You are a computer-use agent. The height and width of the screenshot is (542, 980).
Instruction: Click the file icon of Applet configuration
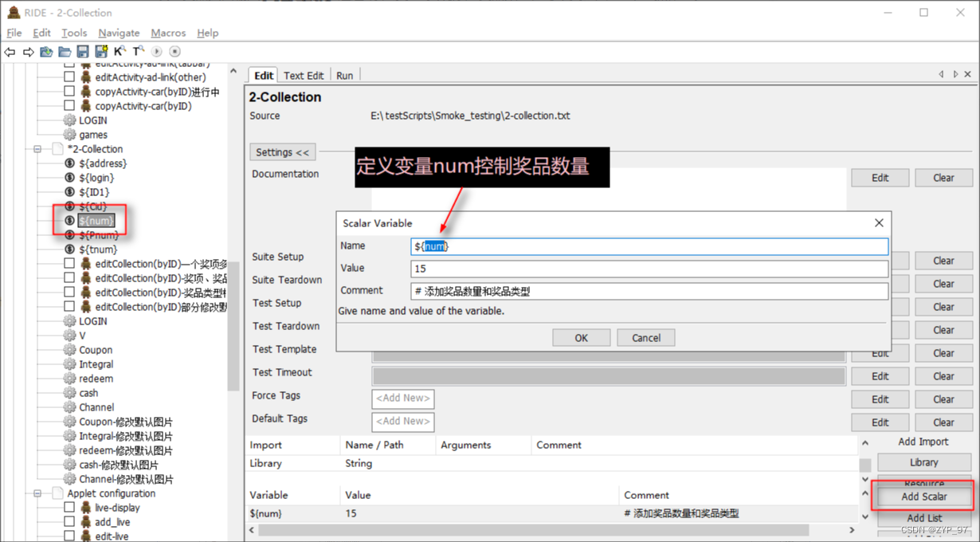coord(57,493)
